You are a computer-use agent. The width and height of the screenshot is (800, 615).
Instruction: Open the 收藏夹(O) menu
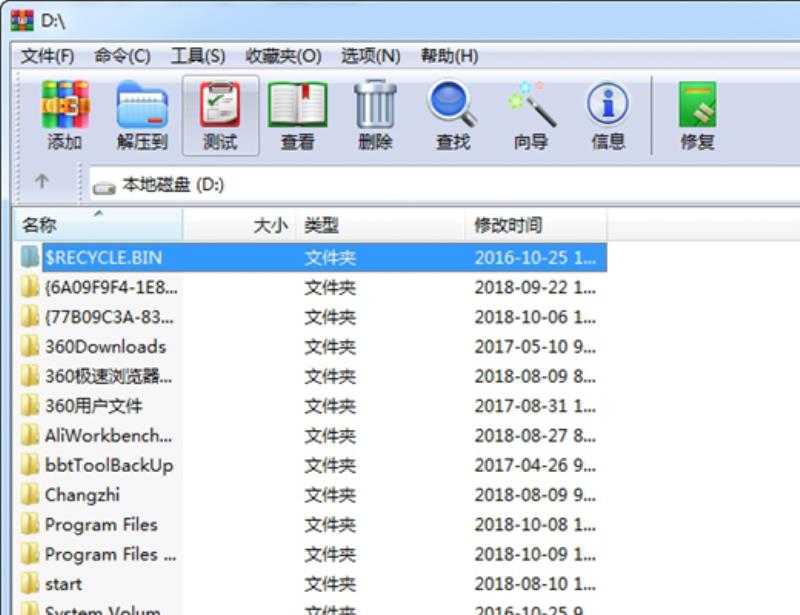click(283, 56)
